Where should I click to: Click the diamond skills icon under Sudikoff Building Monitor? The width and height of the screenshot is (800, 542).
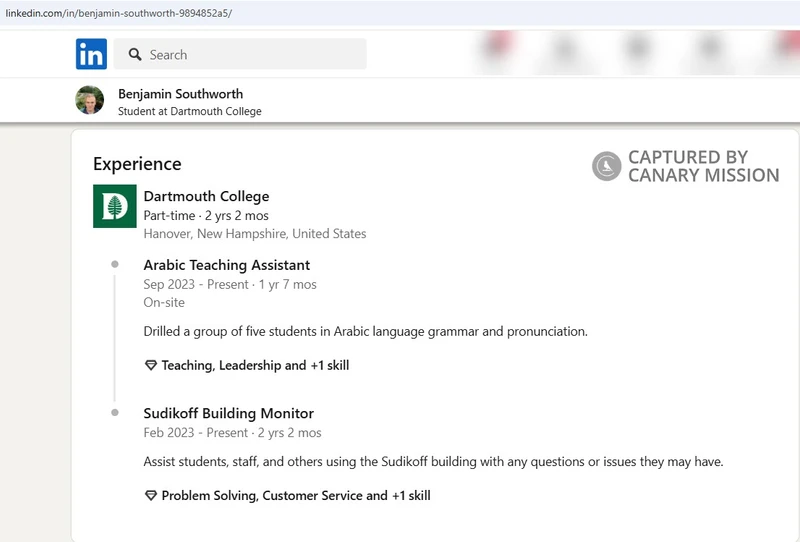[151, 496]
